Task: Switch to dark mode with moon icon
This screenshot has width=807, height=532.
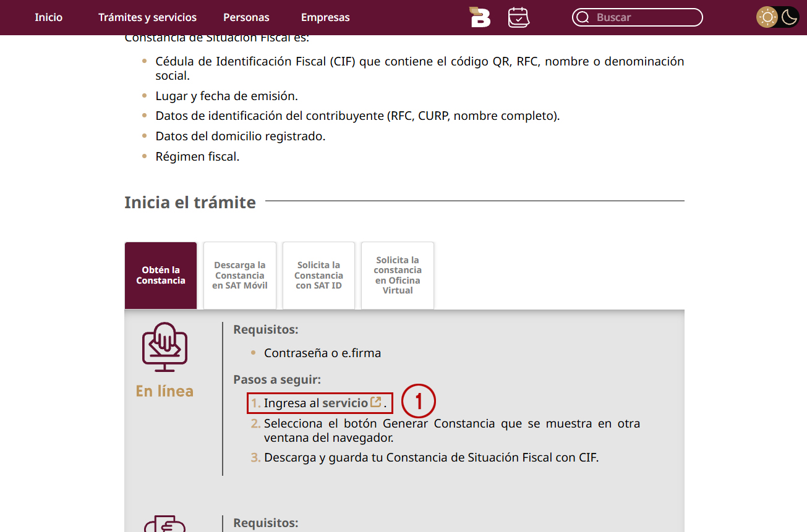Action: (789, 17)
